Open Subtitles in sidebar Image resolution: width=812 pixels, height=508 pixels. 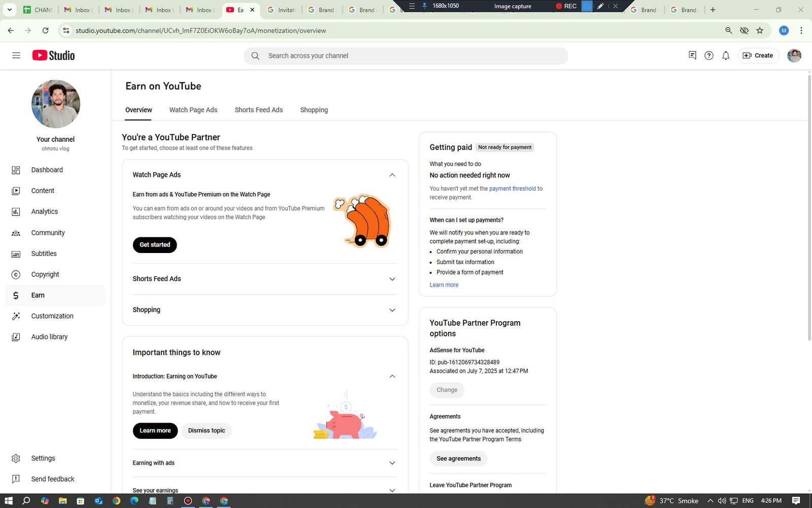click(56, 253)
